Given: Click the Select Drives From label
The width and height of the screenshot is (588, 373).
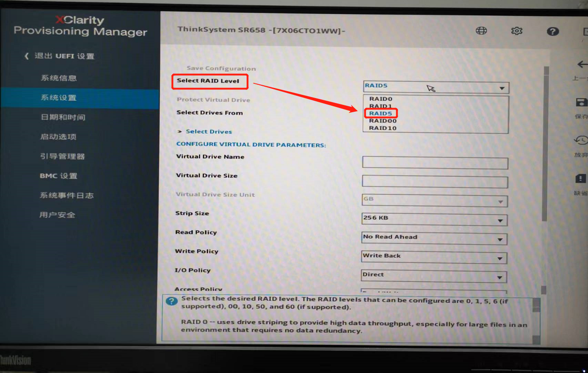Looking at the screenshot, I should pos(210,113).
